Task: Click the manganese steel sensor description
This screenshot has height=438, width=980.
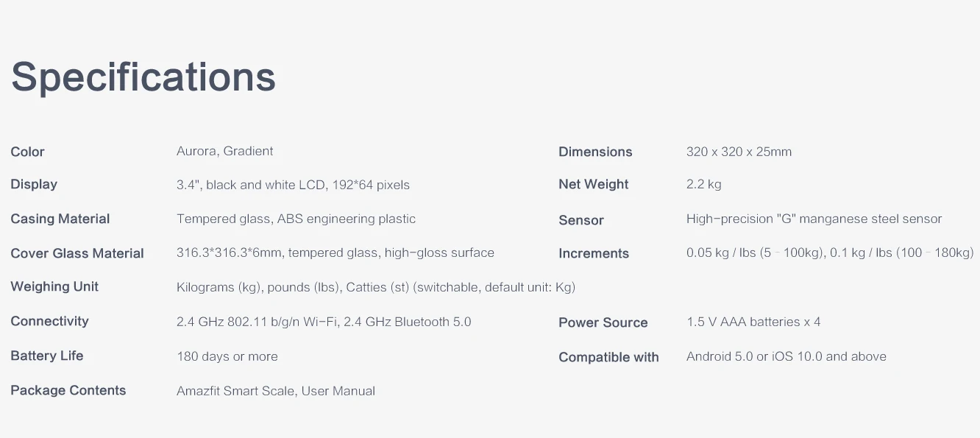Action: click(814, 219)
